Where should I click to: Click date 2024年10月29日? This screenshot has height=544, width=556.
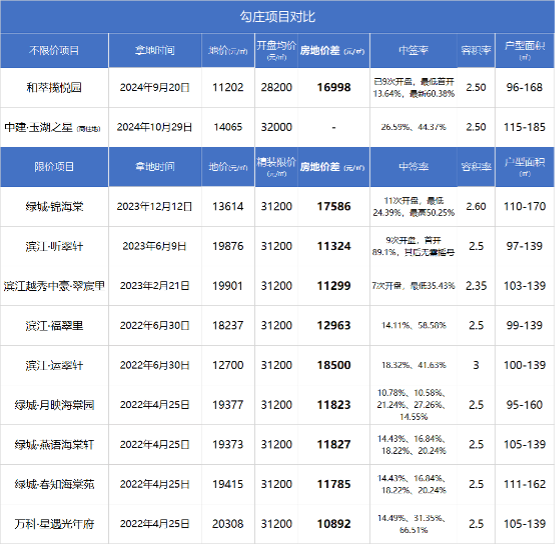tap(155, 127)
